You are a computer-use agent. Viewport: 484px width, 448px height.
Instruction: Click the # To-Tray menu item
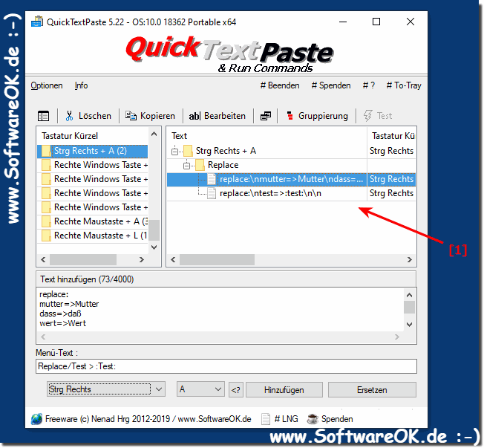tap(404, 85)
